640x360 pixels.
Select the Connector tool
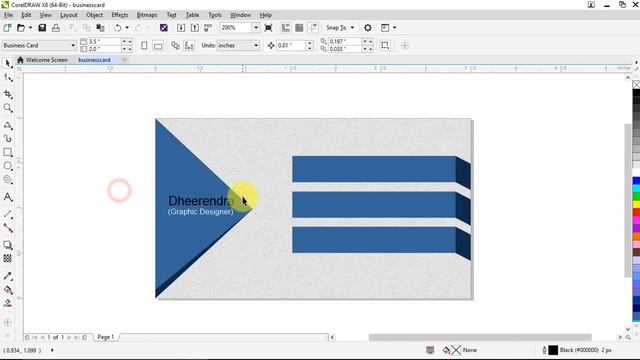[8, 228]
